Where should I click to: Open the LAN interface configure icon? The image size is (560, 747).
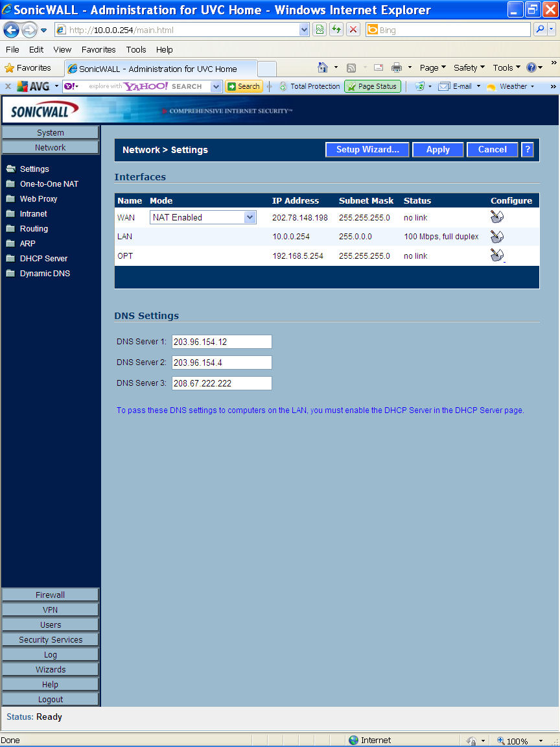(x=496, y=236)
